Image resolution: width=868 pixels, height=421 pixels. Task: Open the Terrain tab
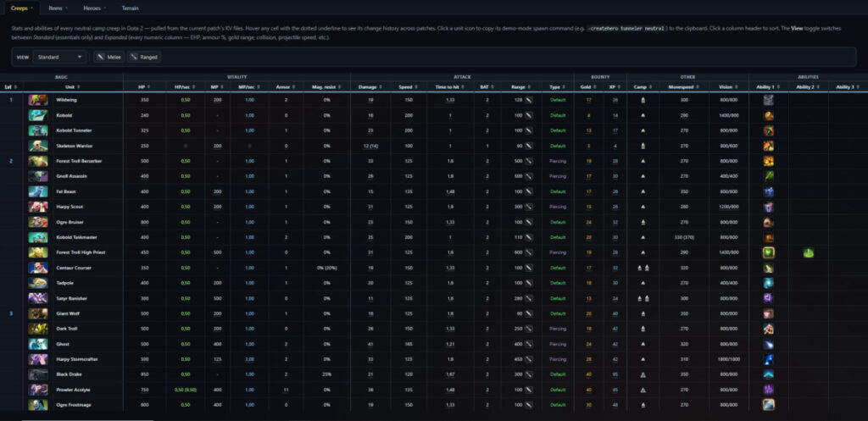click(130, 8)
